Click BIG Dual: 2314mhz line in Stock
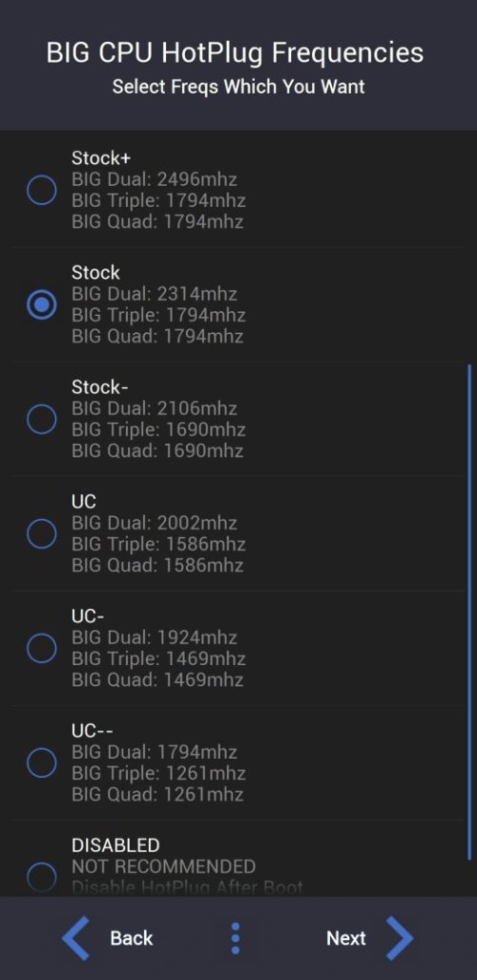The height and width of the screenshot is (980, 477). click(x=155, y=294)
